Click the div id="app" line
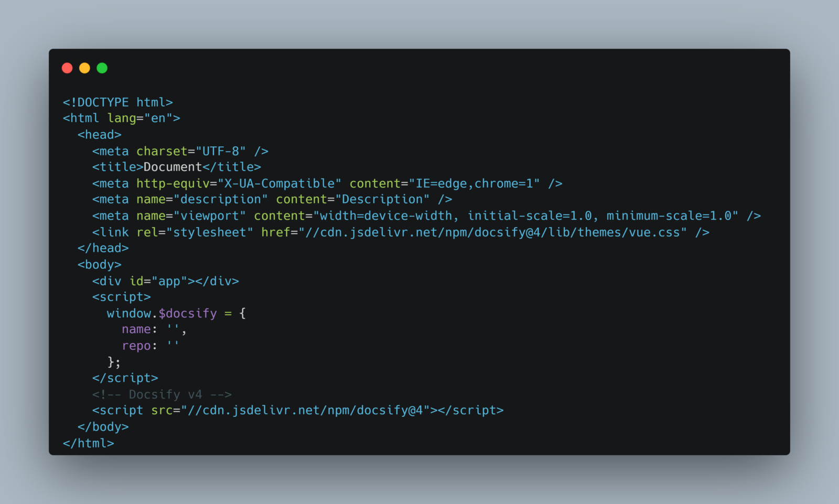 click(x=166, y=281)
